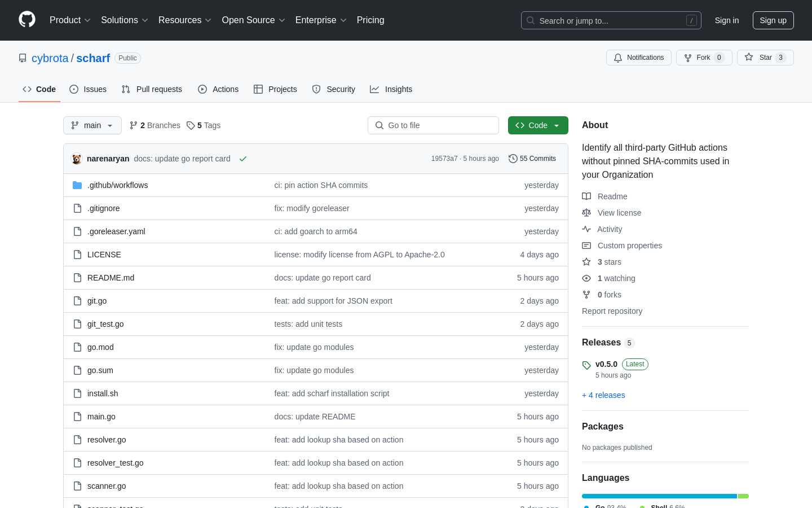This screenshot has width=812, height=508.
Task: Open the git_test.go file
Action: point(105,324)
